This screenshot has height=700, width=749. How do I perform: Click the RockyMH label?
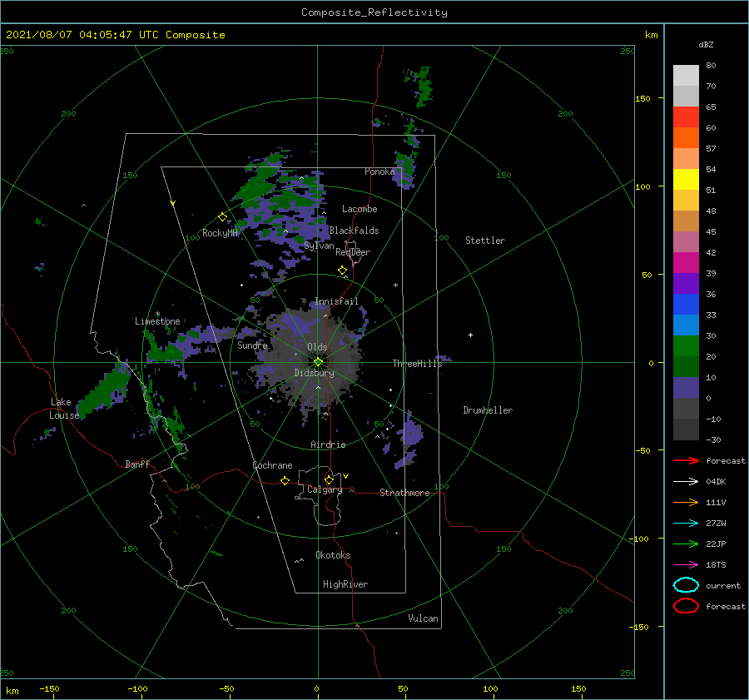click(x=220, y=233)
